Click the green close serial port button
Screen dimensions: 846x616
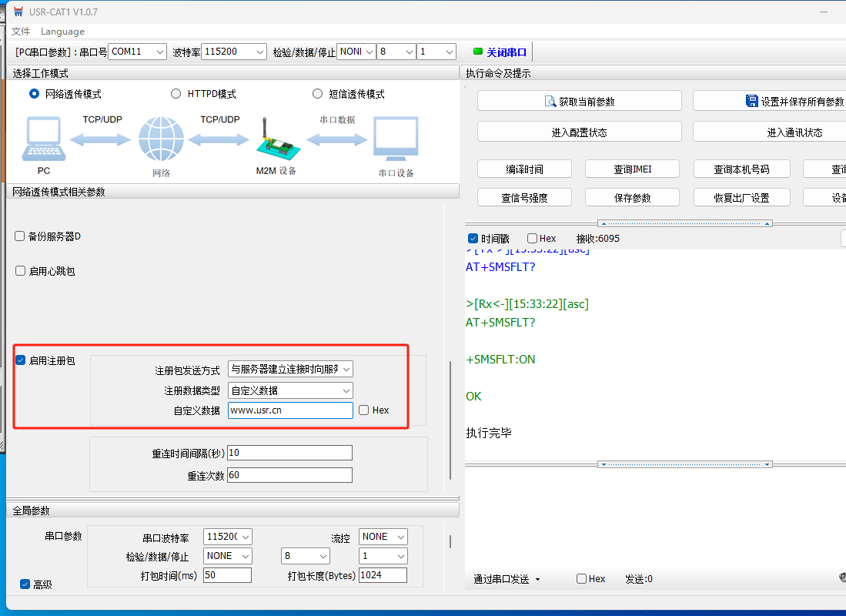point(500,52)
